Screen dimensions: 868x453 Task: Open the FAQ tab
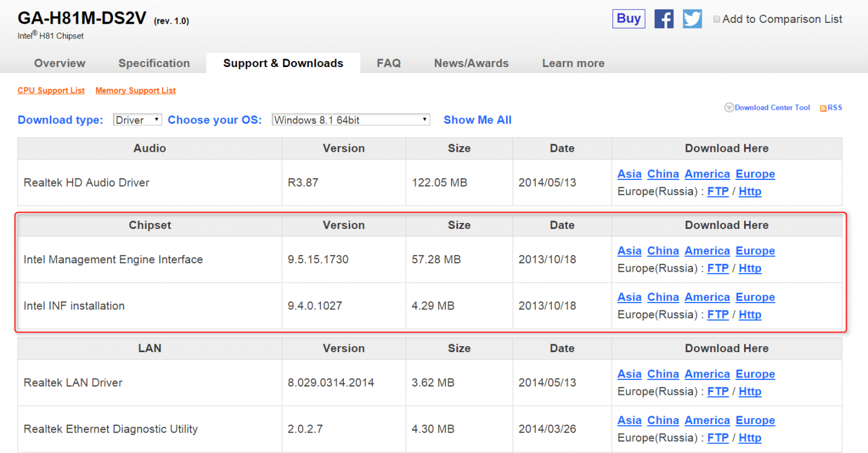click(x=389, y=63)
